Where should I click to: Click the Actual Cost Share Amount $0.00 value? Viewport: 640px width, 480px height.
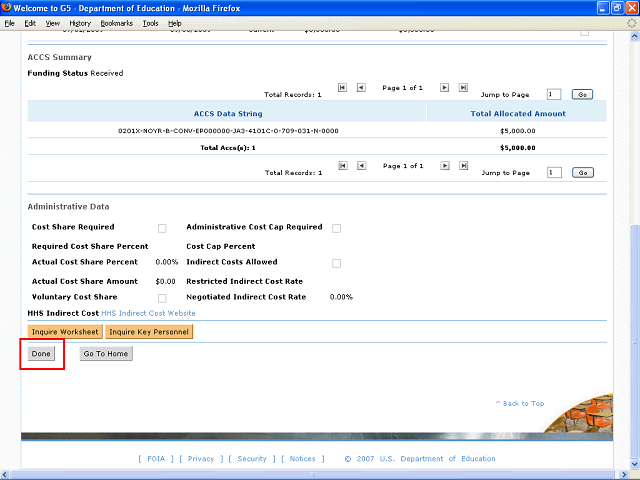165,281
